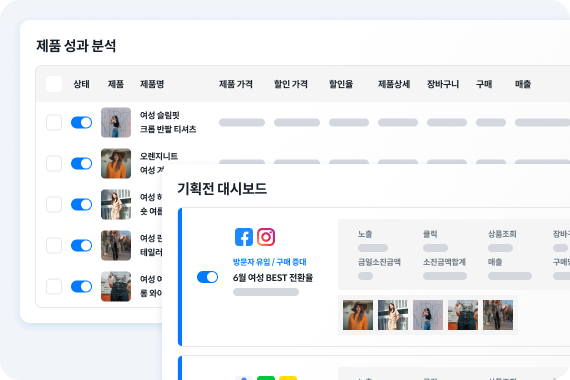570x380 pixels.
Task: Toggle status switch for the denim pants product
Action: 81,287
